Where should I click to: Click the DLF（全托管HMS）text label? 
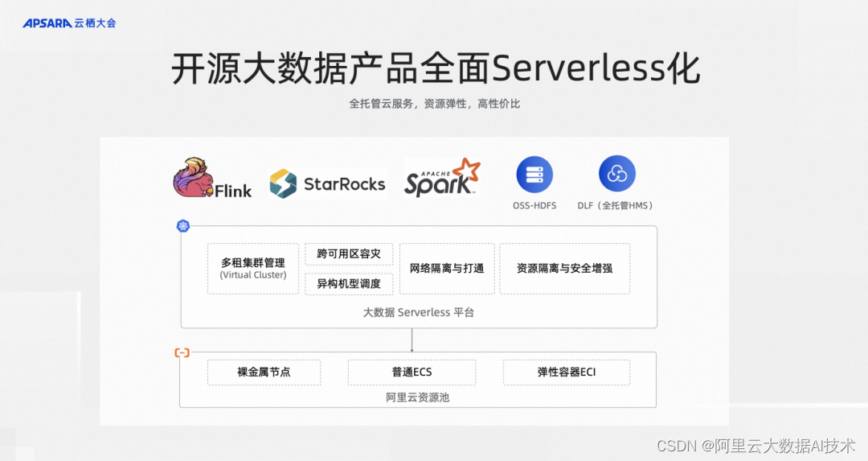[x=616, y=206]
